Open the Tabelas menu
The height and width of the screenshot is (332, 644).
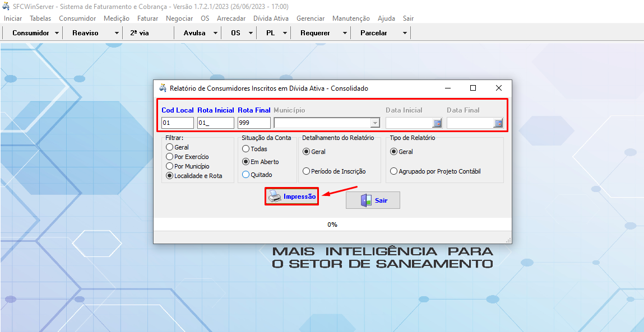(40, 18)
